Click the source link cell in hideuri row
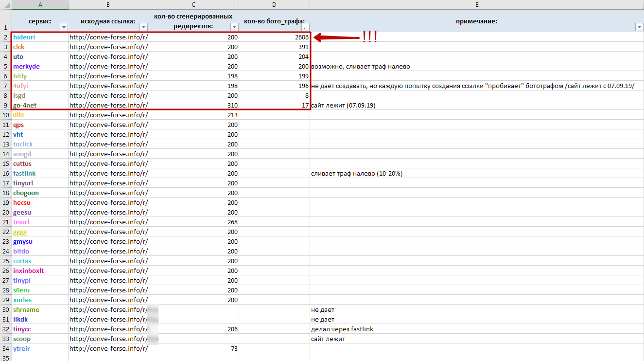The height and width of the screenshot is (361, 644). click(x=108, y=37)
